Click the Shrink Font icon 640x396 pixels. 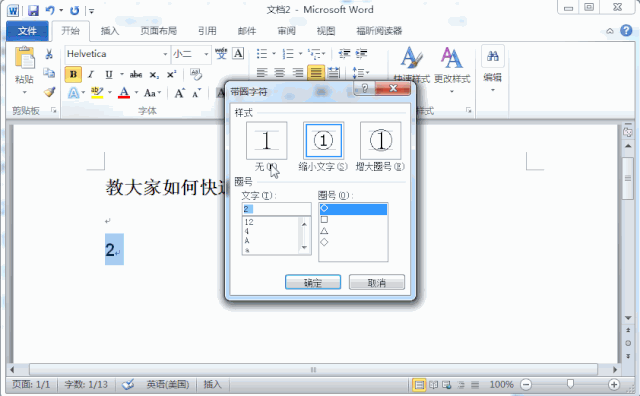(196, 93)
